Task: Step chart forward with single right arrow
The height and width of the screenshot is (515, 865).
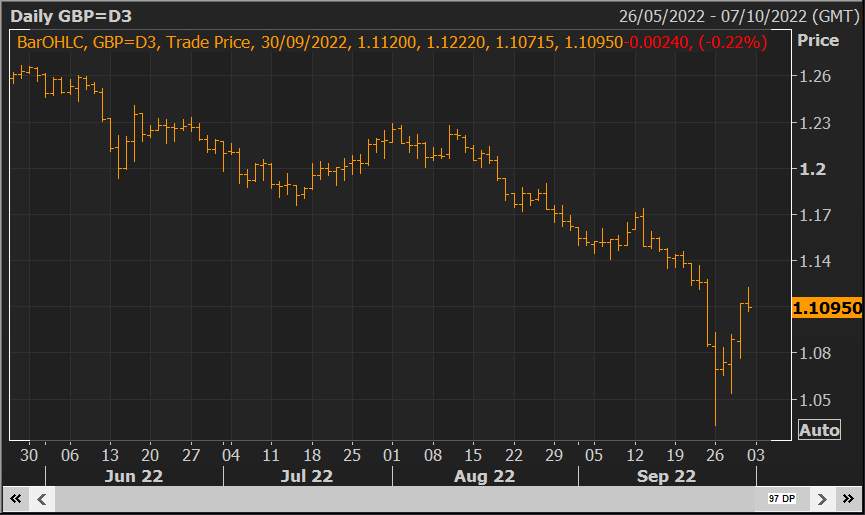Action: [x=822, y=499]
